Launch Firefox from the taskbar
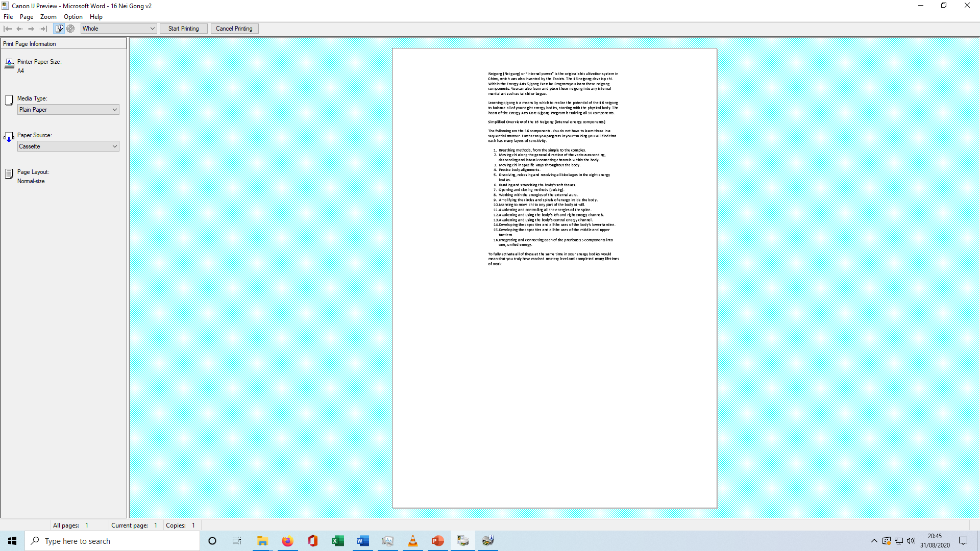The image size is (980, 551). click(287, 541)
